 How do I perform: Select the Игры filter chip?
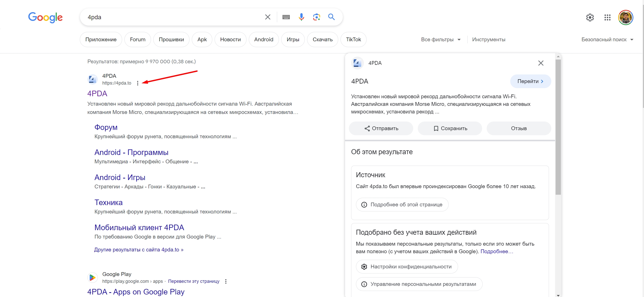point(293,39)
